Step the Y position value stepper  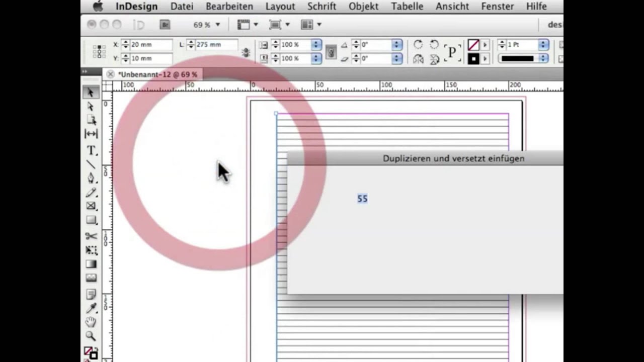(126, 59)
